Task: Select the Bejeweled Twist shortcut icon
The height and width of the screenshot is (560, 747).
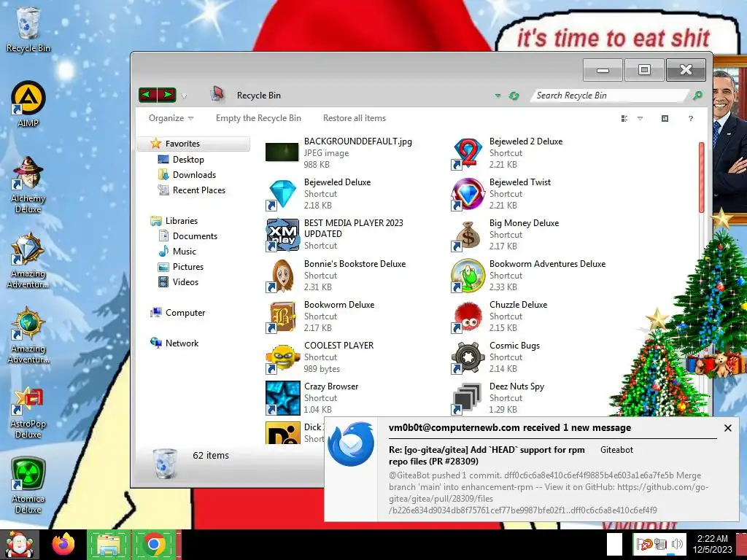Action: point(468,194)
